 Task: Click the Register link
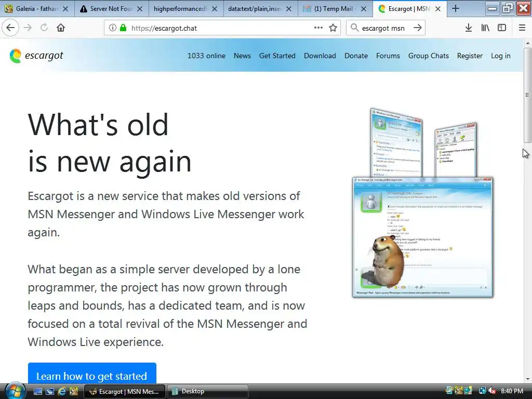pyautogui.click(x=470, y=56)
